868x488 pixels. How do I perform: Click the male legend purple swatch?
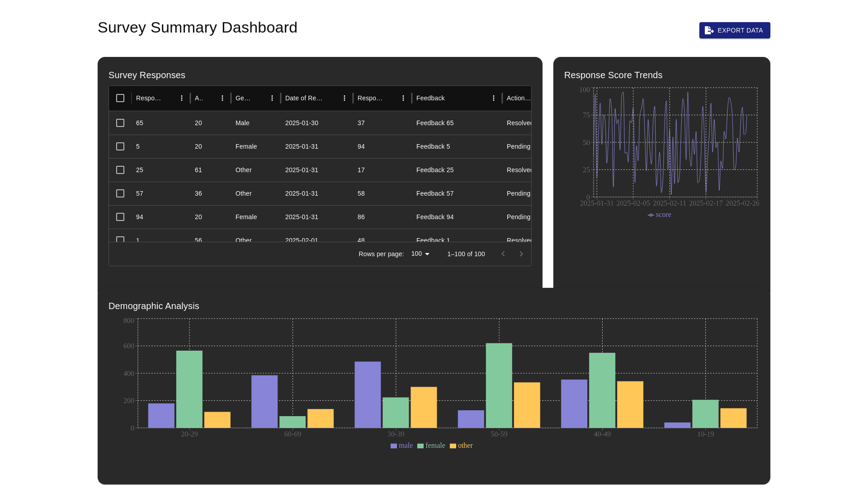(x=394, y=446)
